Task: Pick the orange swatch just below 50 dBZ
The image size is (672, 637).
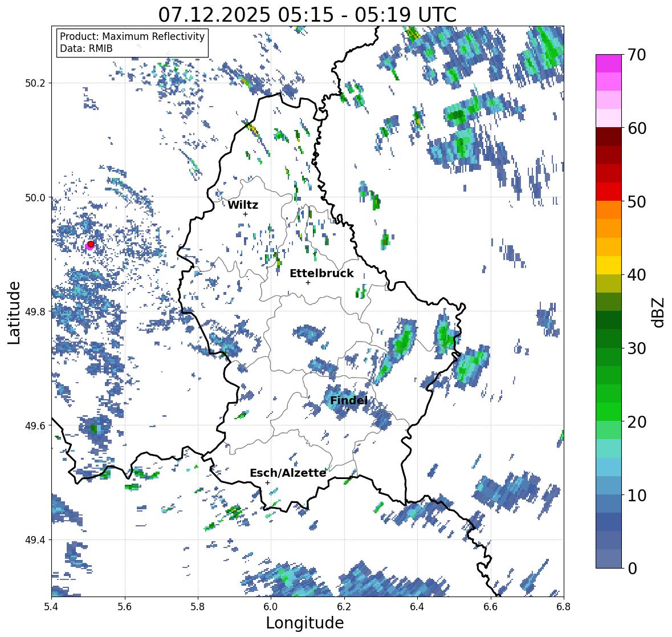Action: (x=609, y=210)
